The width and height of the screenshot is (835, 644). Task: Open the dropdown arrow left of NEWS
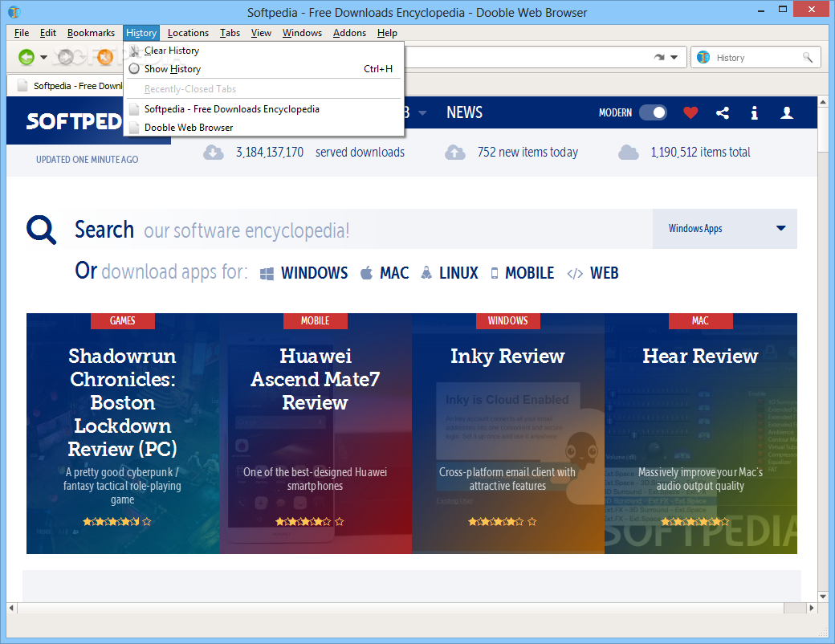point(422,112)
